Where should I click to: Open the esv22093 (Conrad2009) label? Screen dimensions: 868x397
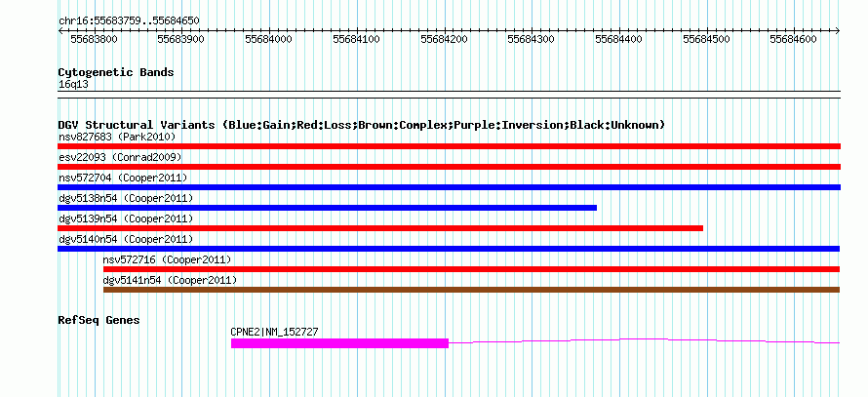click(120, 157)
